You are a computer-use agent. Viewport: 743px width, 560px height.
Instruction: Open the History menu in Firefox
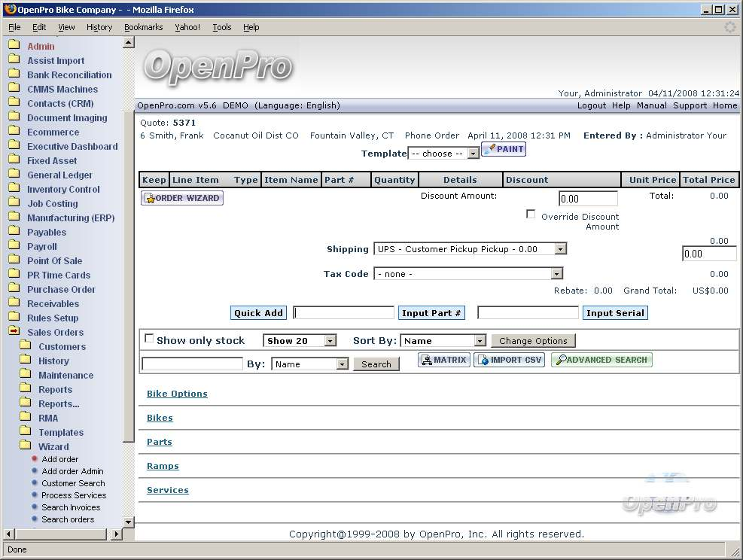click(x=99, y=27)
